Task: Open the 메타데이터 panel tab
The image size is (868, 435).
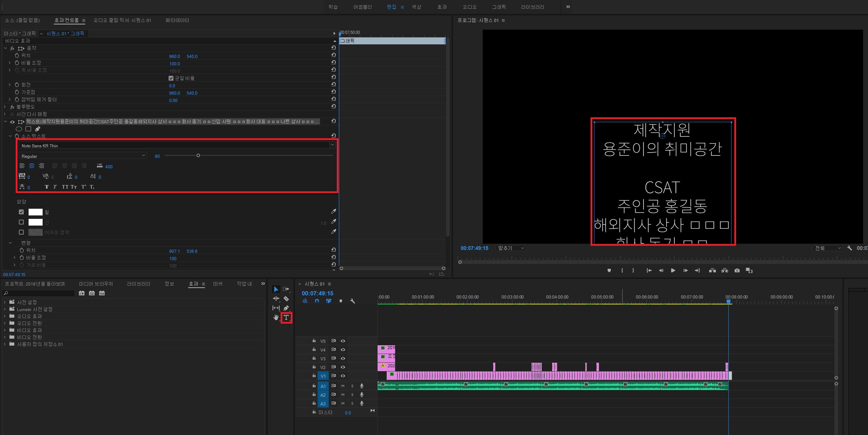Action: point(177,20)
